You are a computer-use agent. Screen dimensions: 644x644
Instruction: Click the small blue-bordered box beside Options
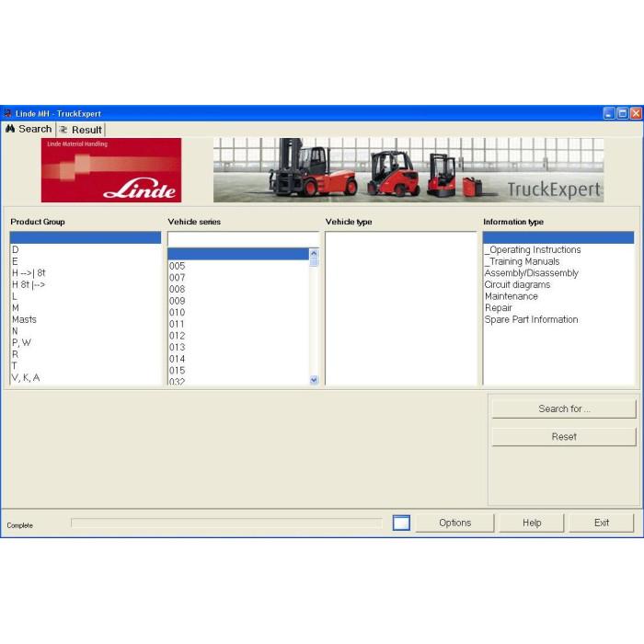(401, 523)
